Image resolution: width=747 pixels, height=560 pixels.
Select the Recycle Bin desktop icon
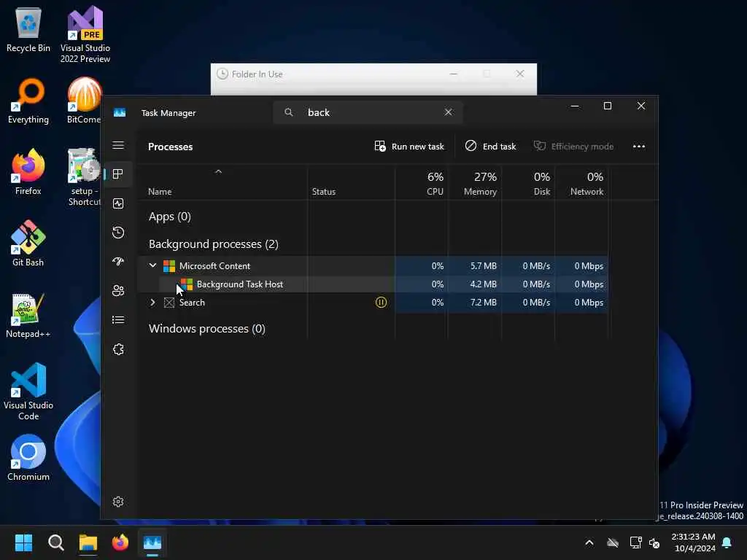28,29
